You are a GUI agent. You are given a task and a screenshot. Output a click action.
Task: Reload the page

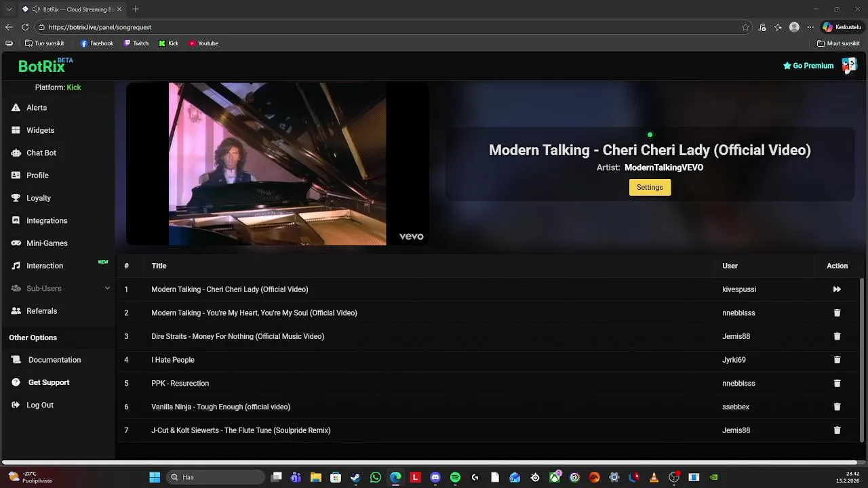point(25,27)
